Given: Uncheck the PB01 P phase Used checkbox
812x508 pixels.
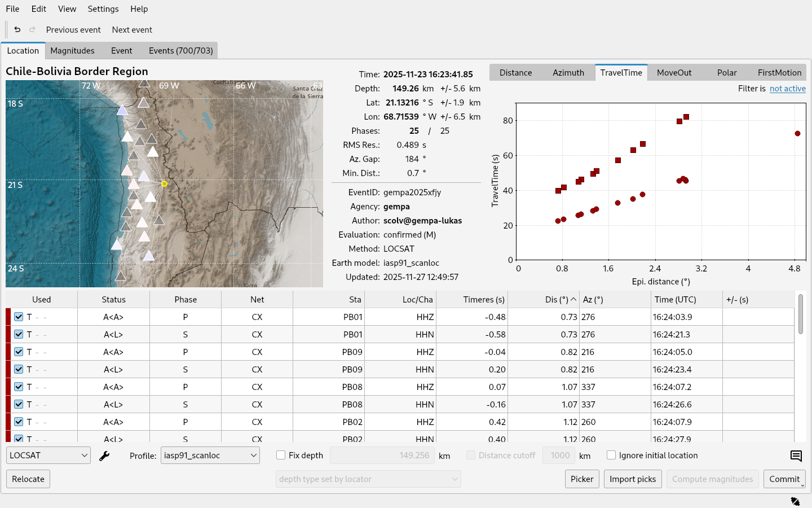Looking at the screenshot, I should pyautogui.click(x=19, y=317).
